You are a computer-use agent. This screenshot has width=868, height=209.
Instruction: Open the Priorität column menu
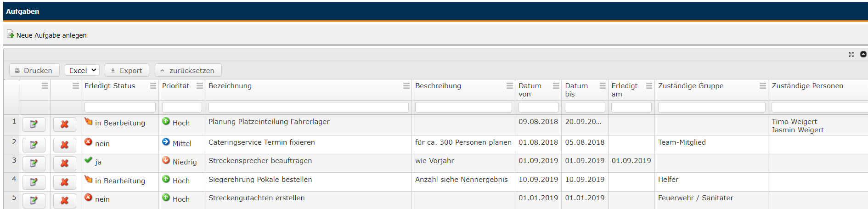click(x=199, y=85)
